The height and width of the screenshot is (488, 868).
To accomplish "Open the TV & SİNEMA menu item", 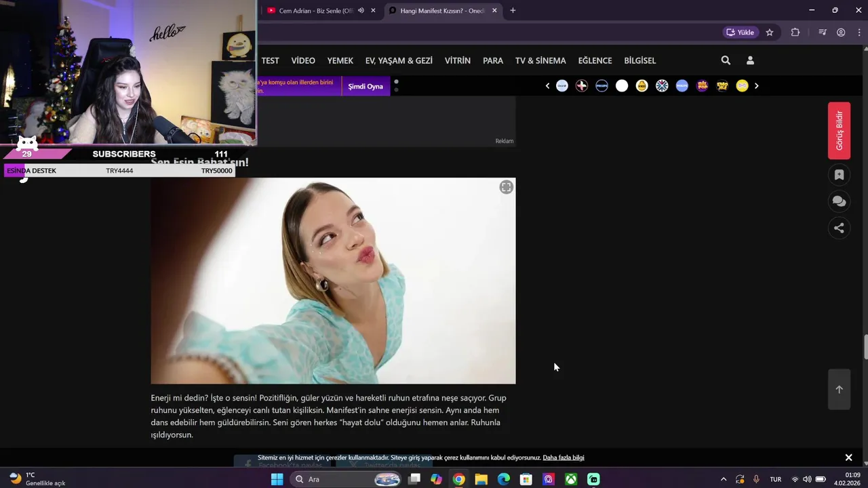I will 540,60.
